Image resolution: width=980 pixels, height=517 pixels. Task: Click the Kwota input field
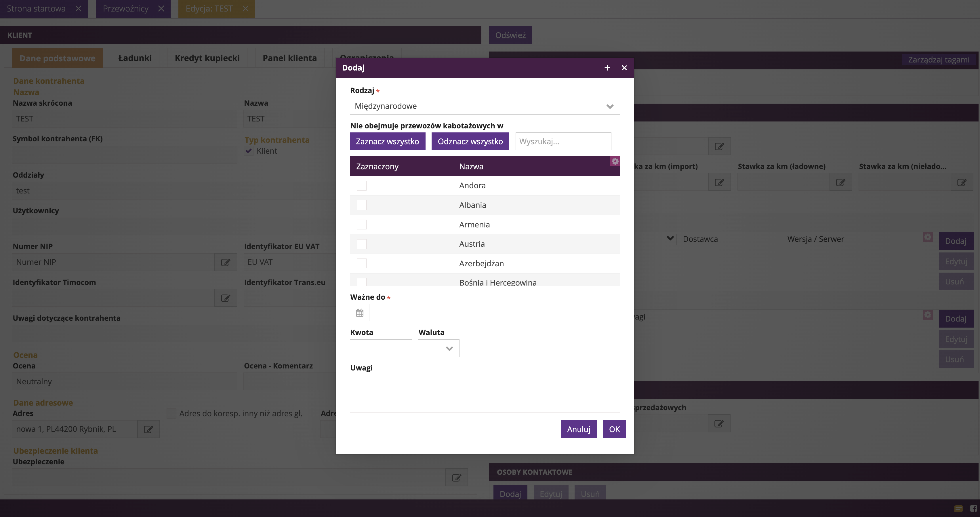(381, 348)
